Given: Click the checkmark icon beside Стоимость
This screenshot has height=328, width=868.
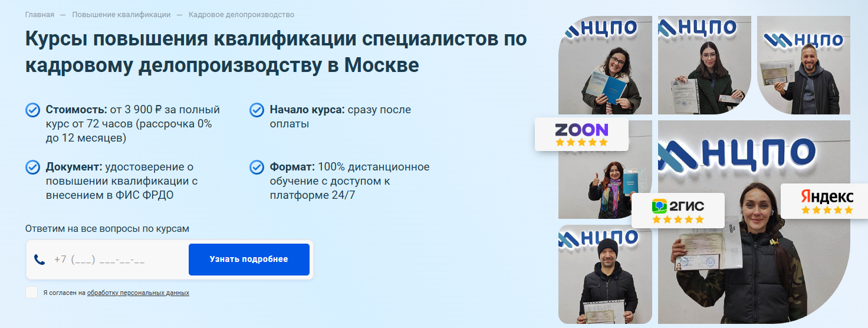Looking at the screenshot, I should pos(32,110).
